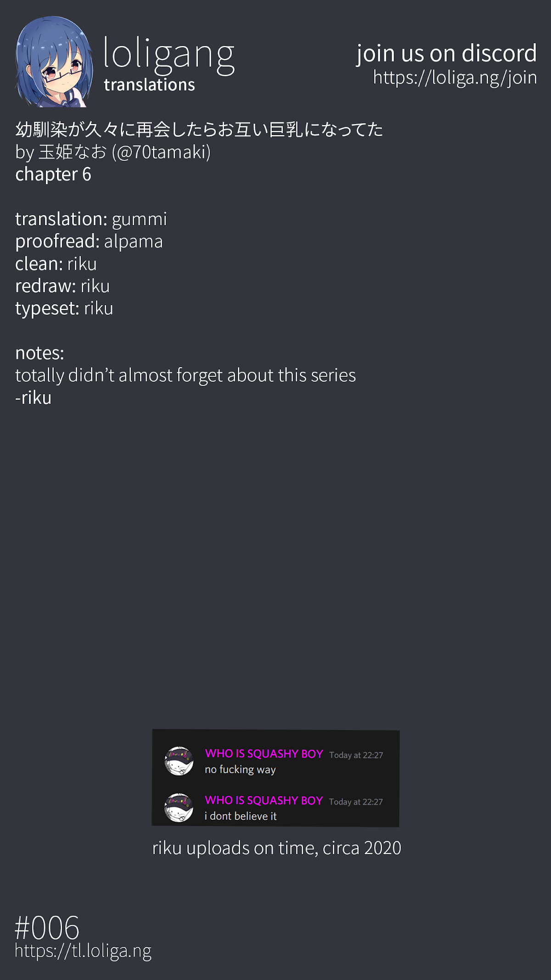Image resolution: width=551 pixels, height=980 pixels.
Task: Open the https://loliga.ng/join discord link
Action: pos(455,78)
